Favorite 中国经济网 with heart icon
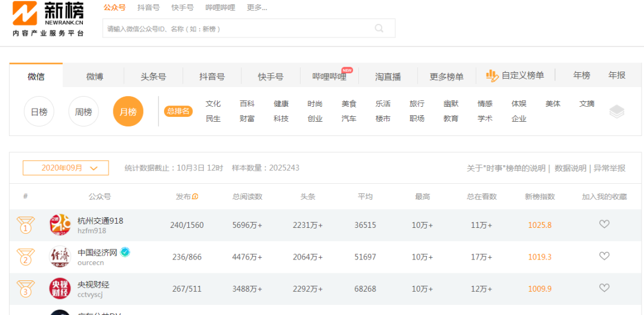The height and width of the screenshot is (315, 644). point(604,256)
